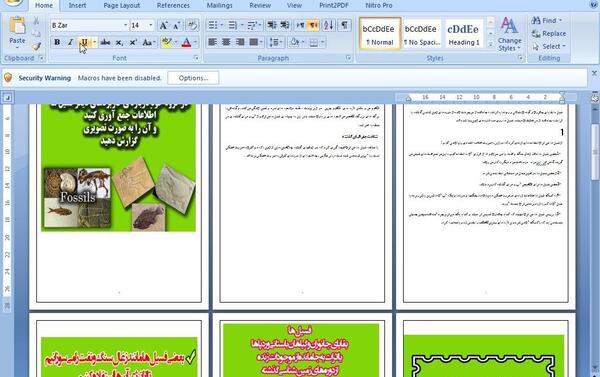Switch to the View tab
Screen dimensions: 600x377
coord(294,5)
